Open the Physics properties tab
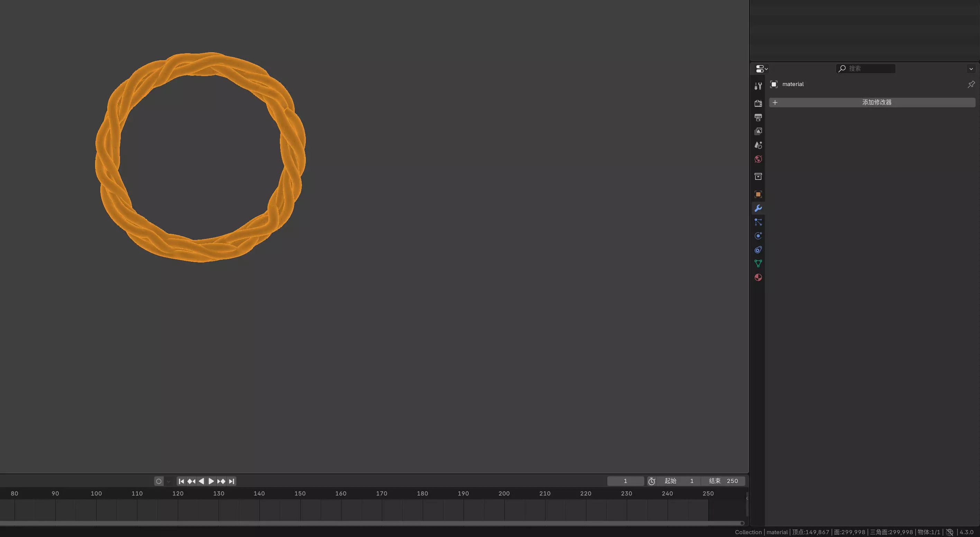Screen dimensions: 980x537 click(758, 236)
